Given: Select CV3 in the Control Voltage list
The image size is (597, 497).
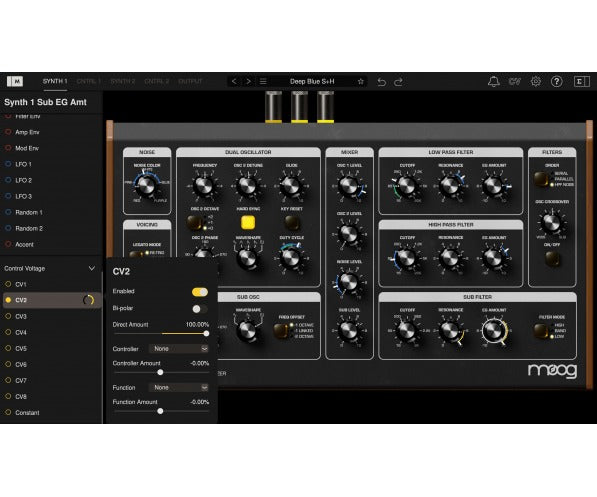Looking at the screenshot, I should 51,316.
